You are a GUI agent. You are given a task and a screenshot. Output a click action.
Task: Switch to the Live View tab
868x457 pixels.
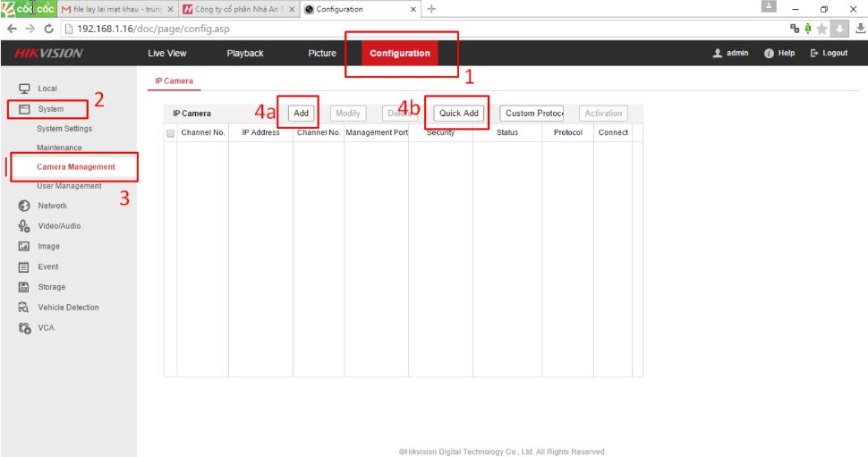(x=167, y=54)
